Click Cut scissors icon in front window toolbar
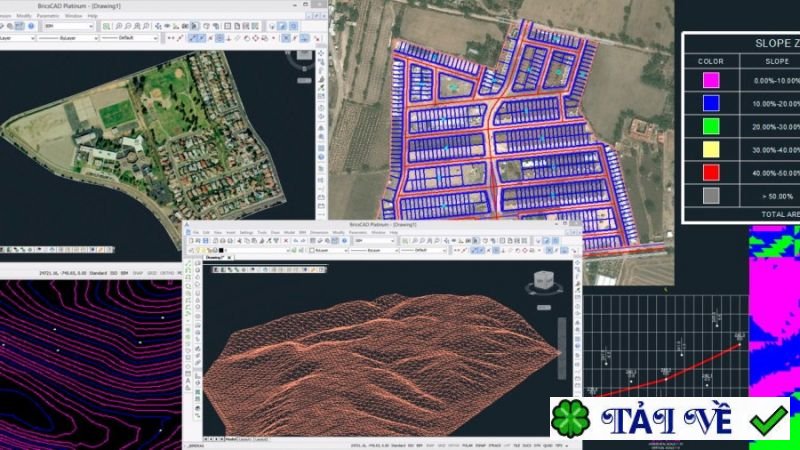This screenshot has height=450, width=800. tap(239, 241)
